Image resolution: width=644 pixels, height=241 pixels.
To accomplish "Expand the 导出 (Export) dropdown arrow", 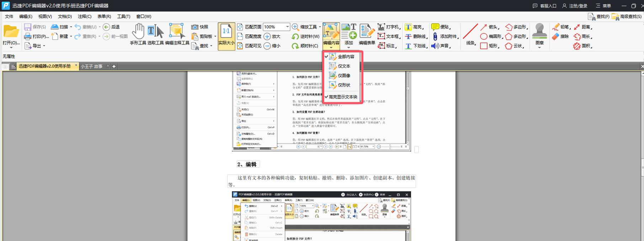I will point(44,46).
